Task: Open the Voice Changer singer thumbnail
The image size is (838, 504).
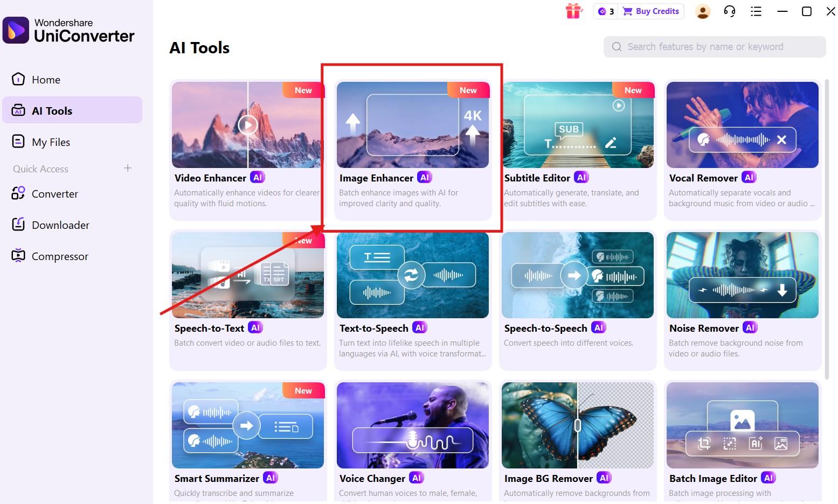Action: click(x=413, y=425)
